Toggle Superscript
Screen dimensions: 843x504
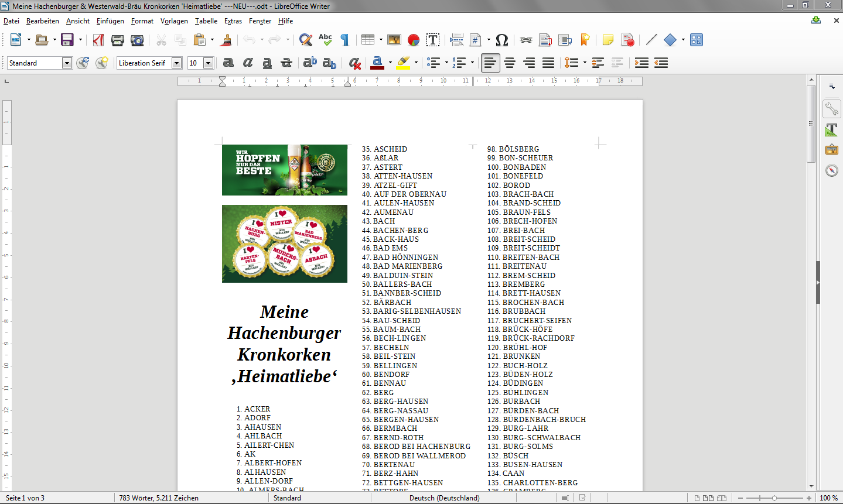click(310, 63)
